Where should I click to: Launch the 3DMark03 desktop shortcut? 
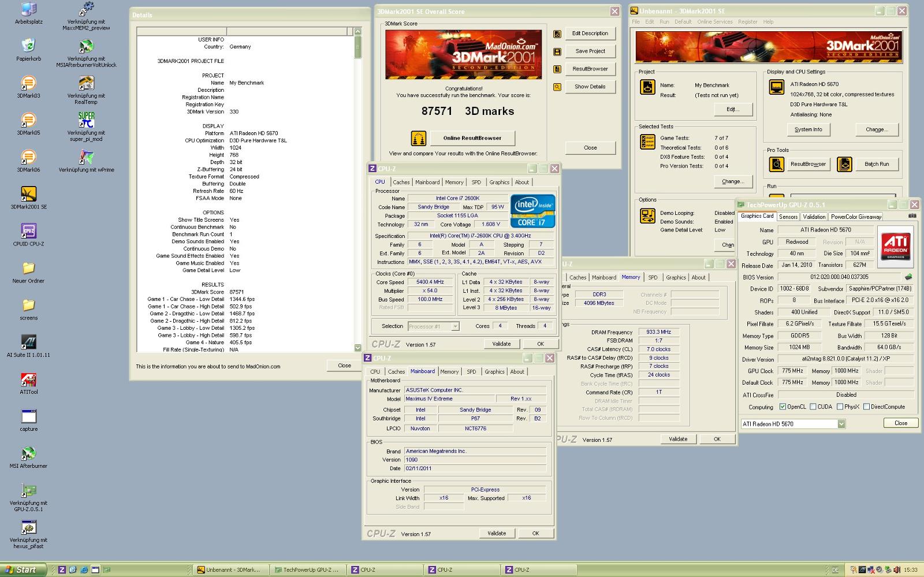28,83
